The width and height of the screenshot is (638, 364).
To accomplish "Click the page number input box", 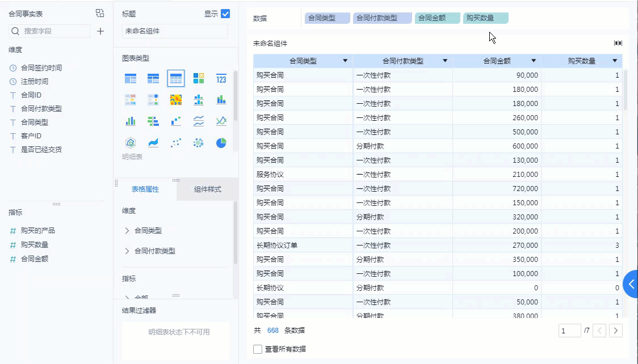I will 570,331.
